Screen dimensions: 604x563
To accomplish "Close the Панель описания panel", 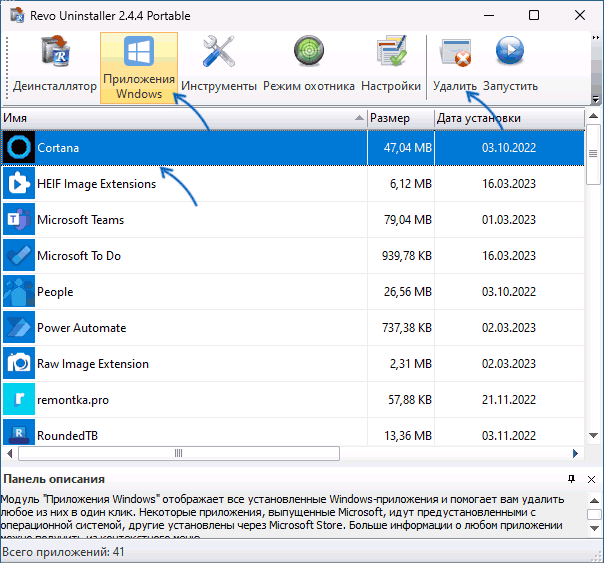I will click(x=591, y=479).
